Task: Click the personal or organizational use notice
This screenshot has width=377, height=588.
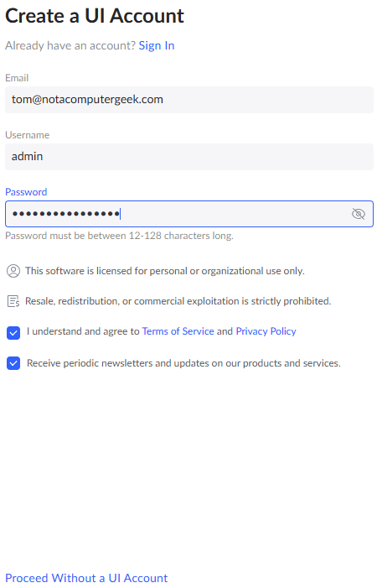Action: (x=165, y=271)
